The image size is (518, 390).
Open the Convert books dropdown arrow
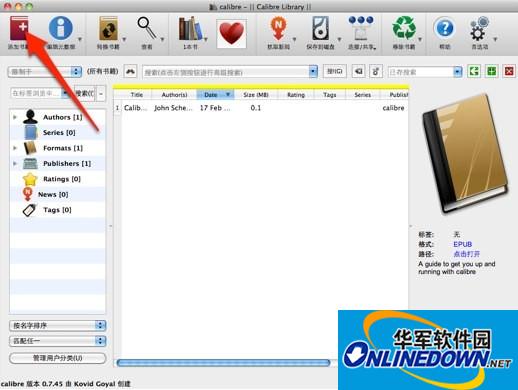[x=124, y=39]
